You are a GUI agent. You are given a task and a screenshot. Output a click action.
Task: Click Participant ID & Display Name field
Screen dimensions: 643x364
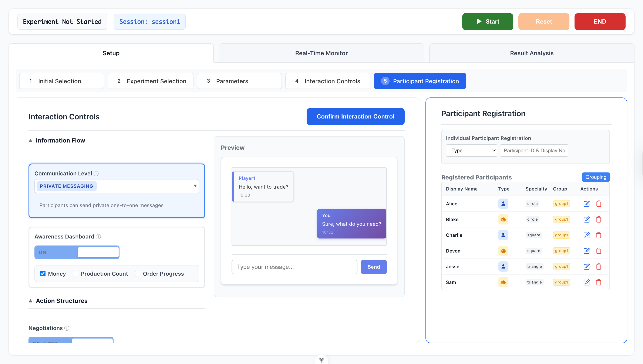534,151
